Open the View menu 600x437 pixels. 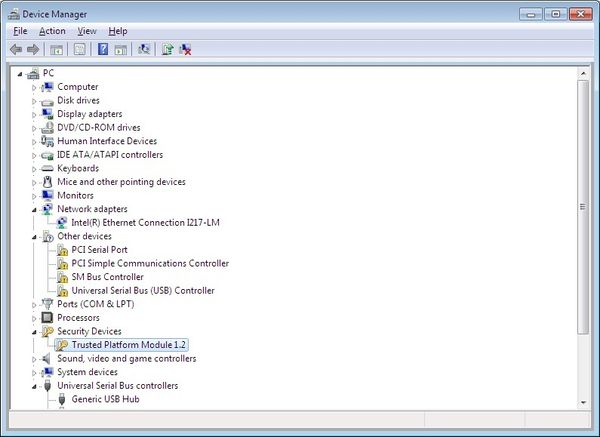87,31
